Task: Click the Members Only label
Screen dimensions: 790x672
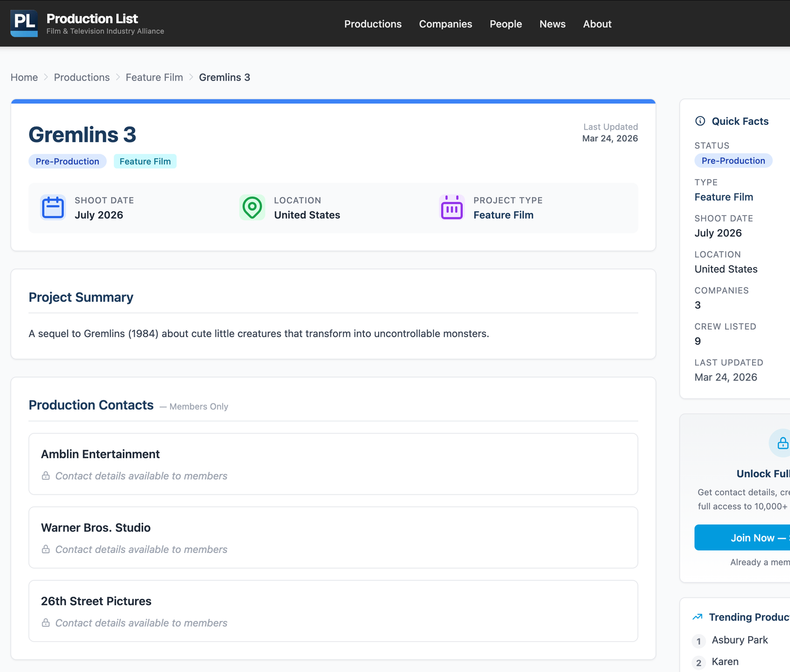Action: (199, 407)
